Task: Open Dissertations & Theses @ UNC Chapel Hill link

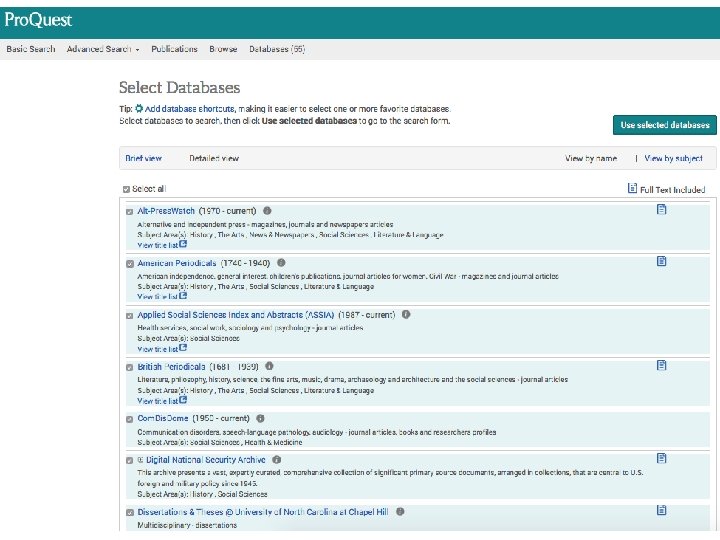Action: 263,512
